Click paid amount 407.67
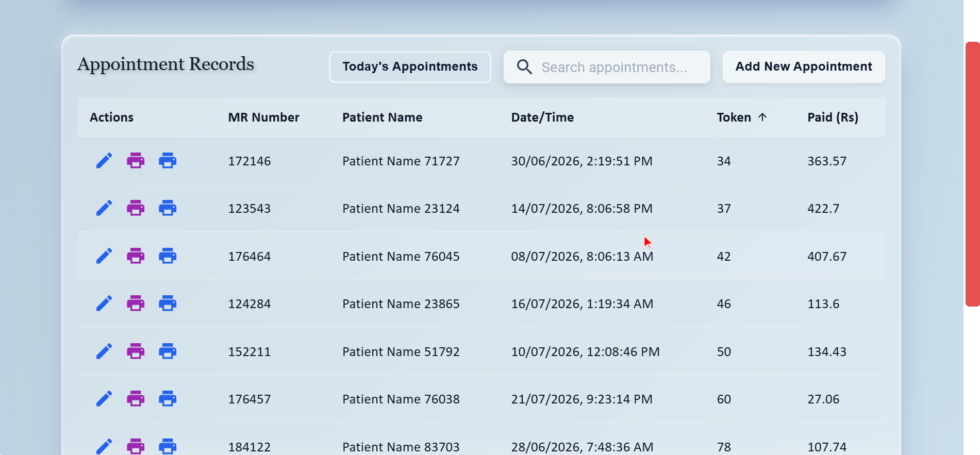The image size is (980, 455). click(x=827, y=257)
